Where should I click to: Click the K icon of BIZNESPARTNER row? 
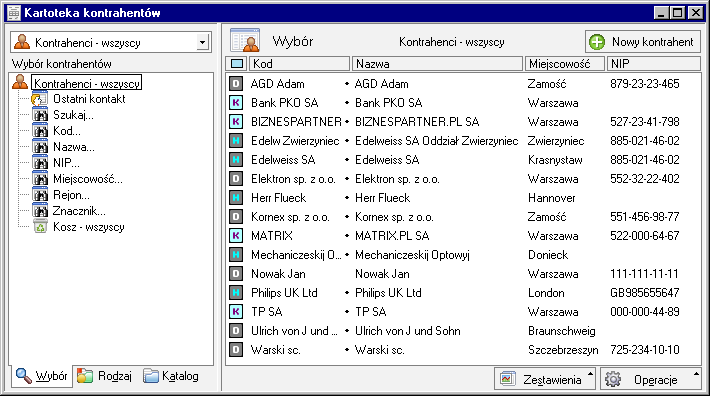[x=235, y=122]
